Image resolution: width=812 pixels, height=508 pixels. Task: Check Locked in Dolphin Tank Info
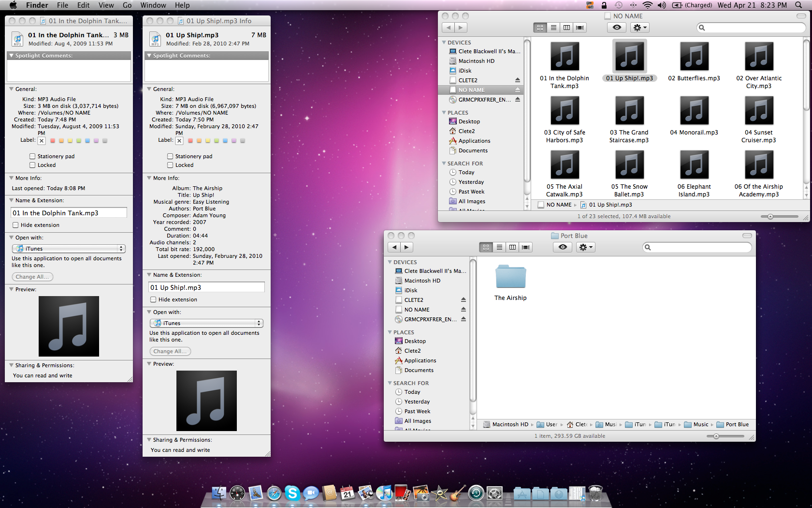pyautogui.click(x=32, y=165)
